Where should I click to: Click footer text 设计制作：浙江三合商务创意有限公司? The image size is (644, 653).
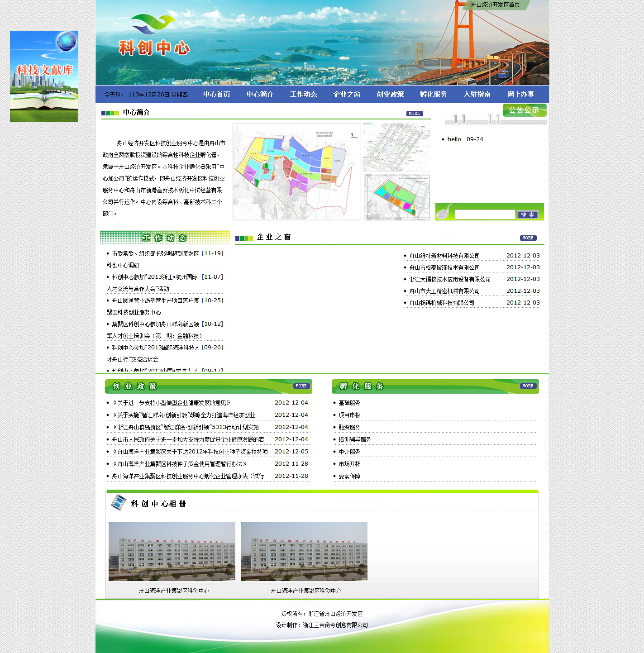point(322,625)
